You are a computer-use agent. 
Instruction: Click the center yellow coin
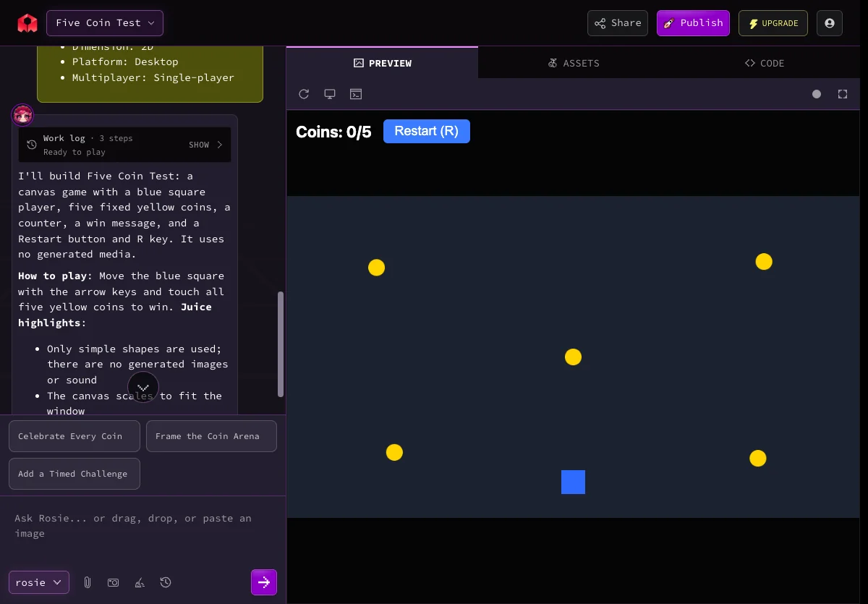tap(573, 357)
